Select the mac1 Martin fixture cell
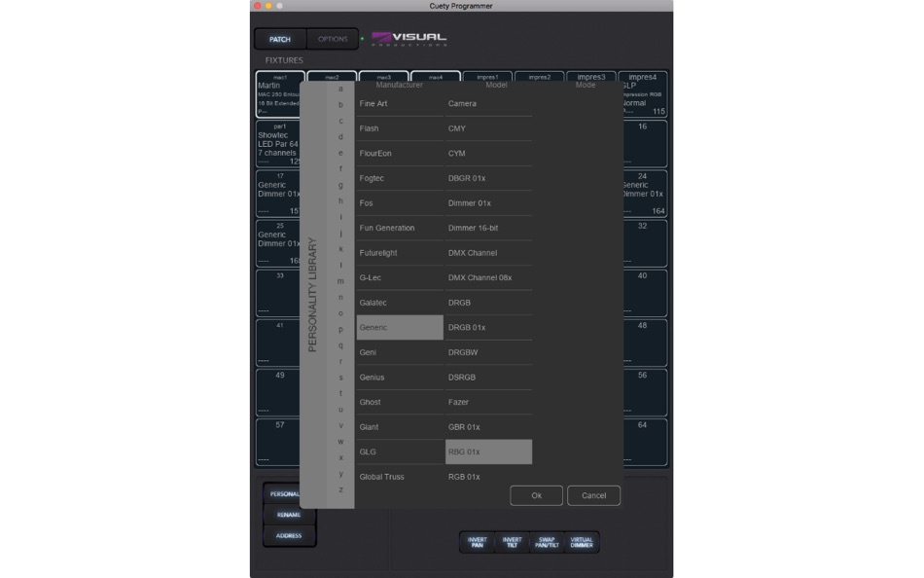 coord(278,94)
